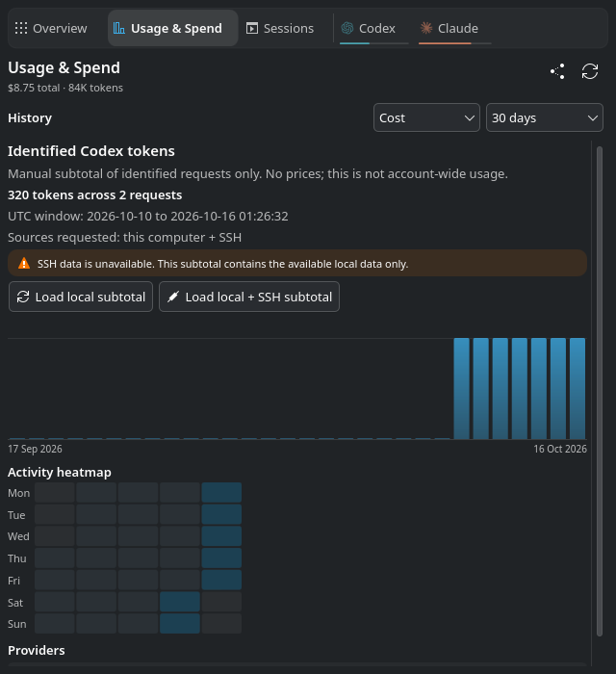
Task: Click the Overview grid icon
Action: coord(21,28)
